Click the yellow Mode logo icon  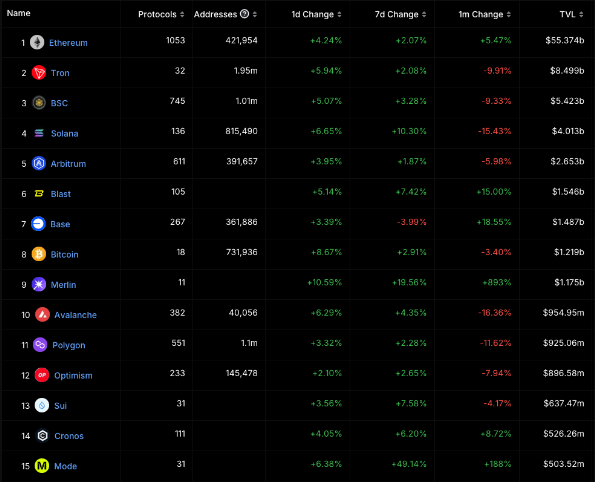click(42, 466)
